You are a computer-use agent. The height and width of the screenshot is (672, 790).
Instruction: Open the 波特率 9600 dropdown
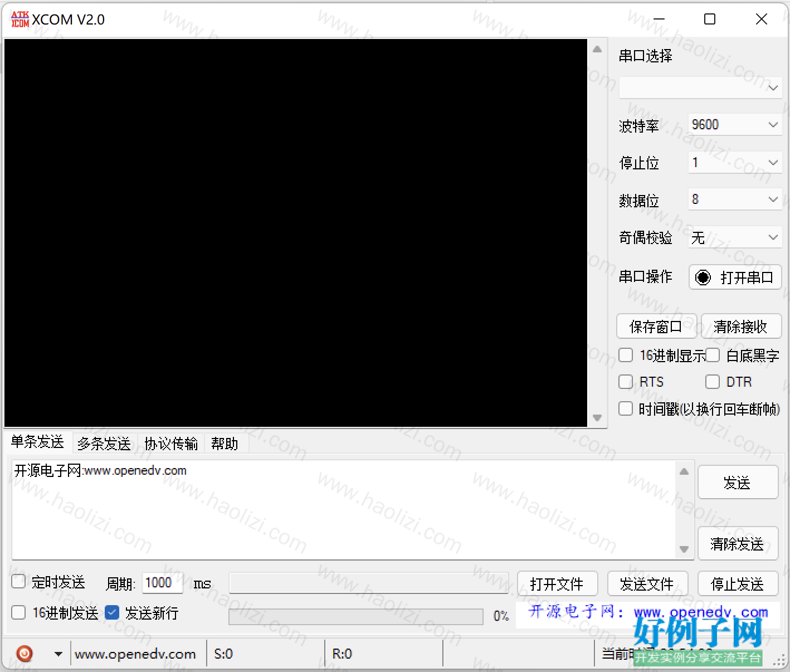coord(735,125)
